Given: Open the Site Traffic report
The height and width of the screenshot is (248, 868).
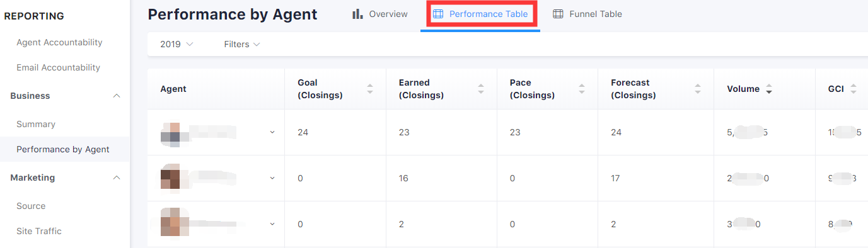Looking at the screenshot, I should 39,231.
